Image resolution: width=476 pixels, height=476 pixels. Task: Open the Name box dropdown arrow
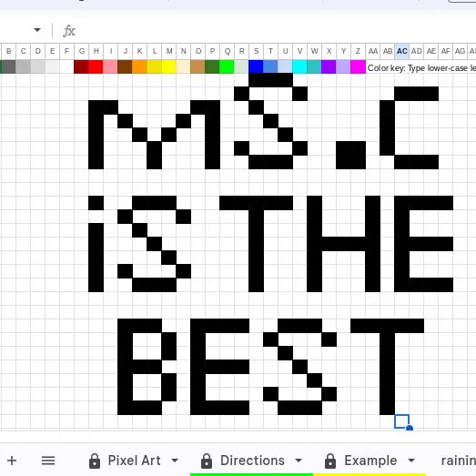(x=37, y=30)
